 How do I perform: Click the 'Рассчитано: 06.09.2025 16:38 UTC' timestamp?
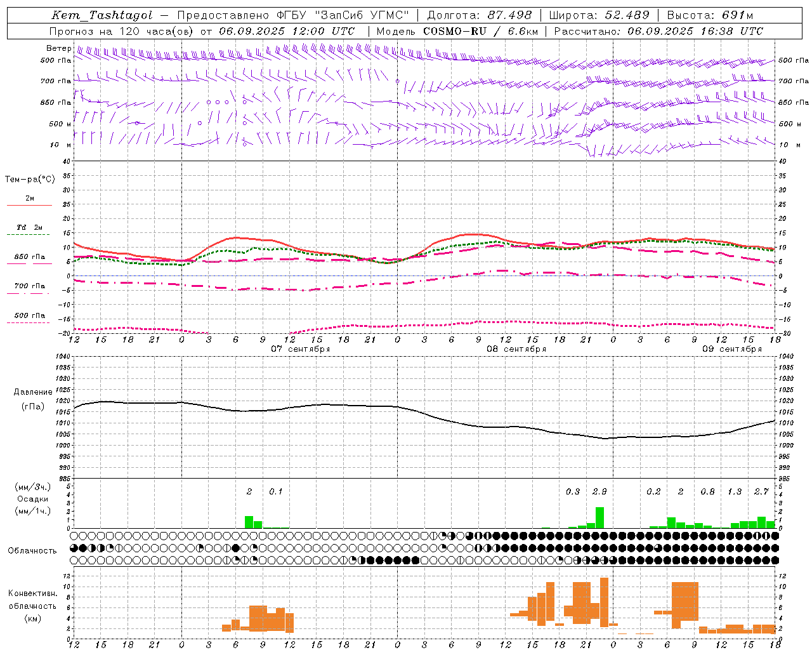[x=658, y=31]
